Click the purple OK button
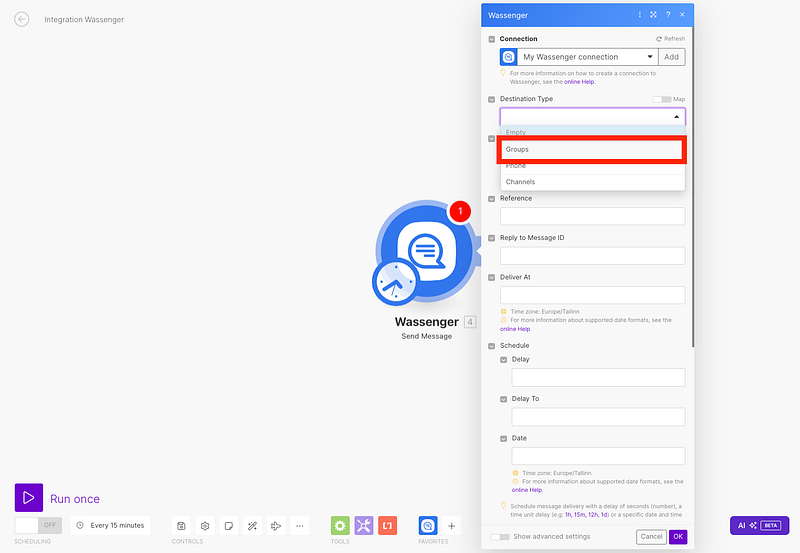The image size is (800, 553). (x=678, y=537)
